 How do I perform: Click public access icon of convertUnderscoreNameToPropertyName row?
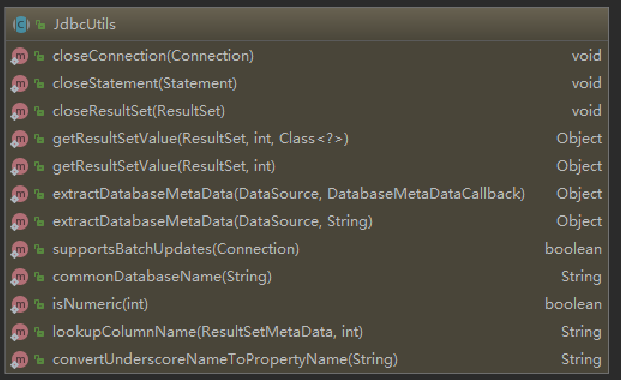pos(39,360)
